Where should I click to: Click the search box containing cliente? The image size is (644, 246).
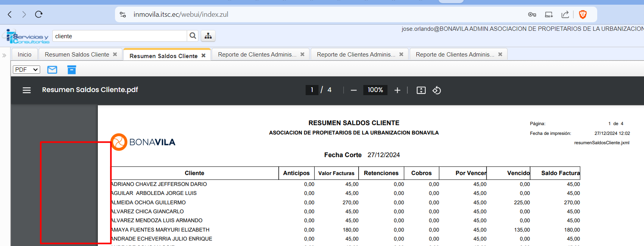(119, 36)
